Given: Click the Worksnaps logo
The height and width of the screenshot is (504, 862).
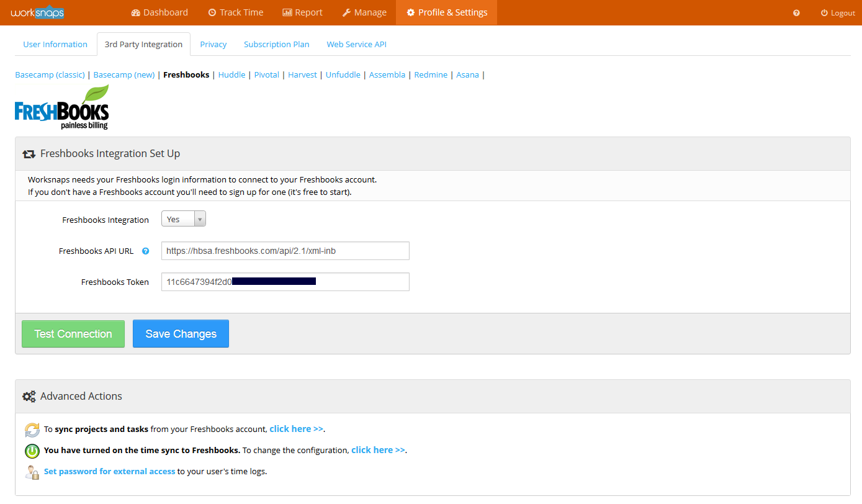Looking at the screenshot, I should 37,12.
